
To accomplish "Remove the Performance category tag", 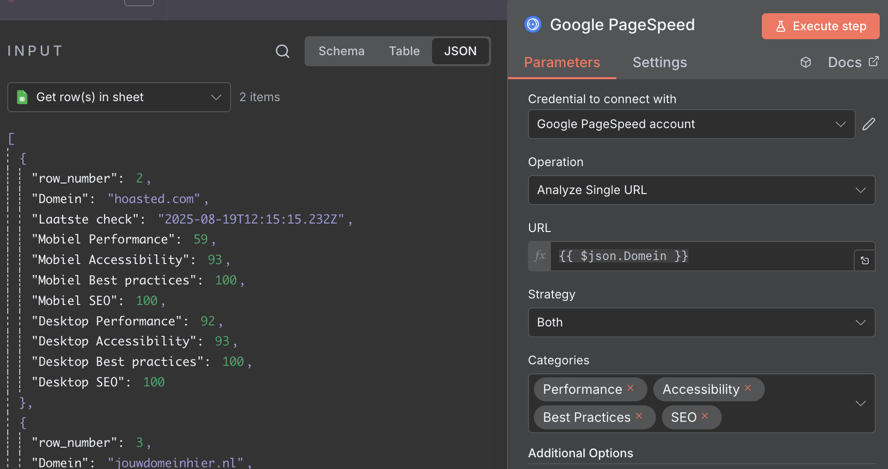I will pos(630,389).
